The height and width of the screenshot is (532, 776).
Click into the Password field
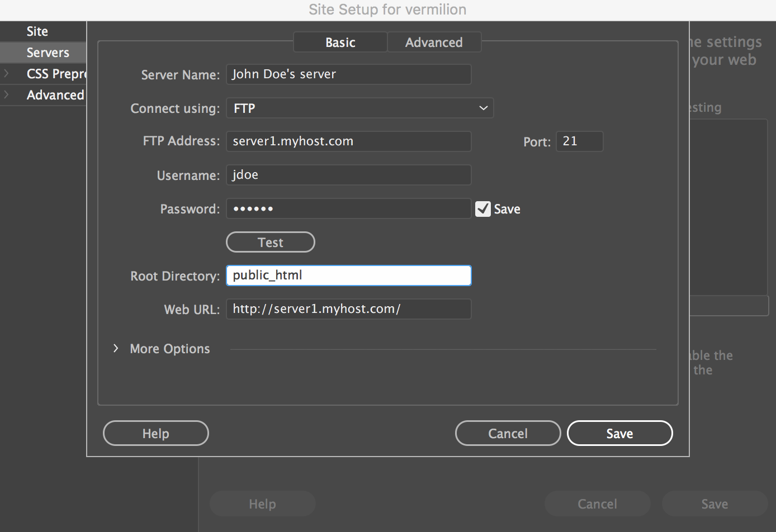348,208
